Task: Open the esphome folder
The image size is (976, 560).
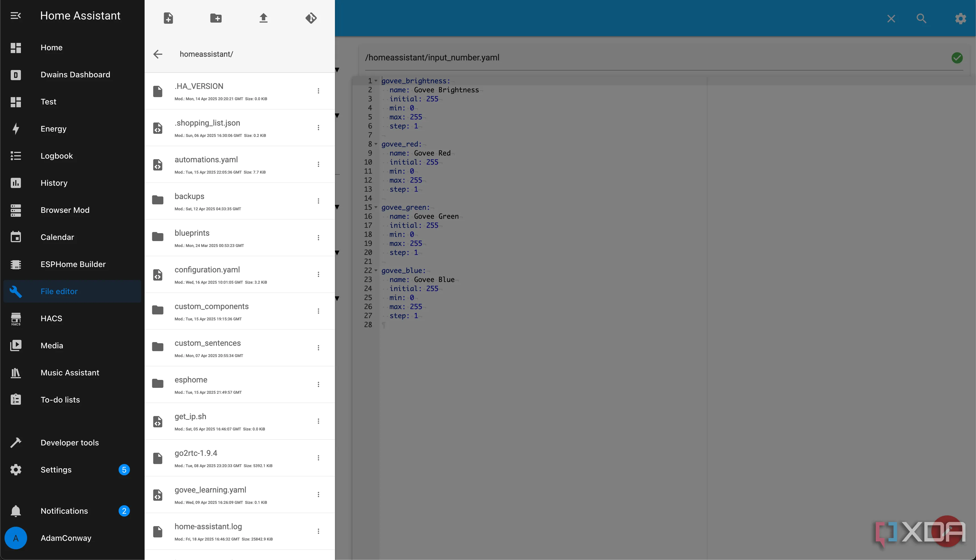Action: coord(239,385)
